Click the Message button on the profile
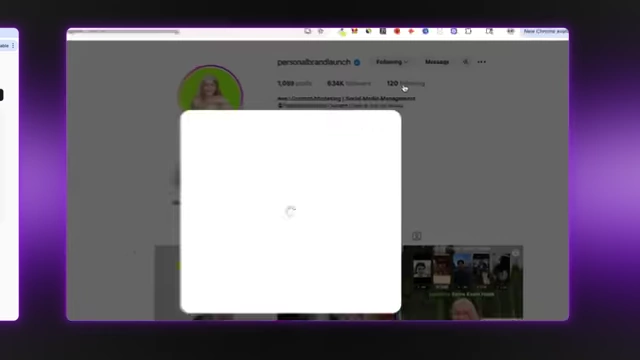640x360 pixels. pyautogui.click(x=437, y=62)
